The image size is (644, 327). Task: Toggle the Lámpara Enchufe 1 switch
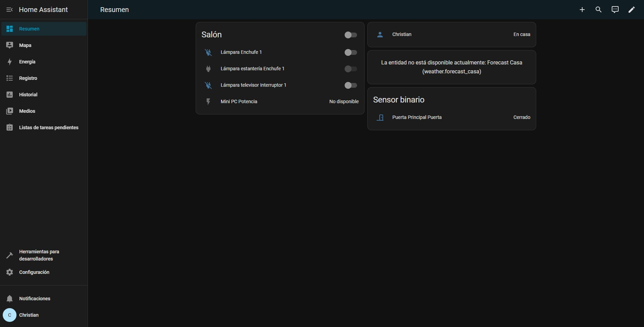pyautogui.click(x=350, y=52)
